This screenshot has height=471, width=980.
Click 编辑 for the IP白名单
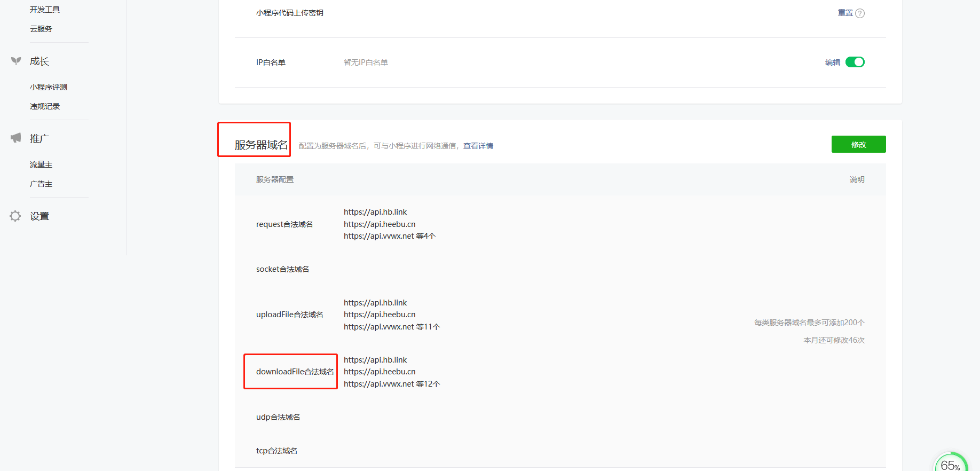point(833,62)
